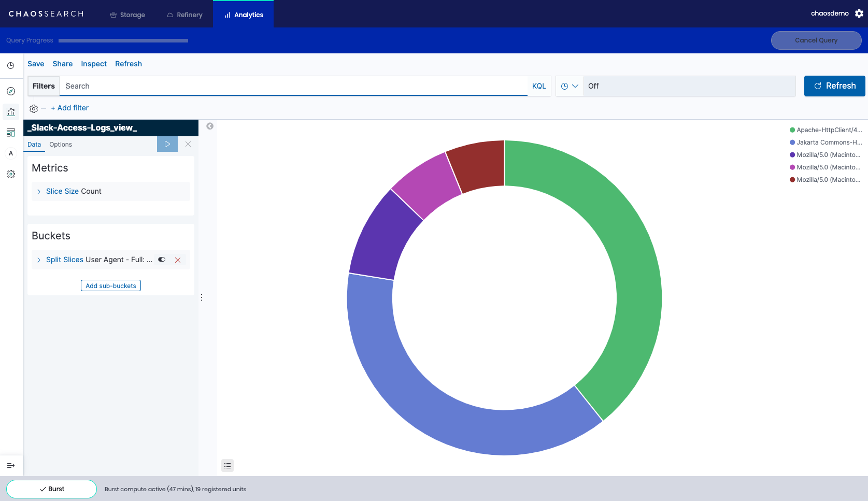This screenshot has height=501, width=868.
Task: Switch to the Data tab
Action: click(34, 145)
